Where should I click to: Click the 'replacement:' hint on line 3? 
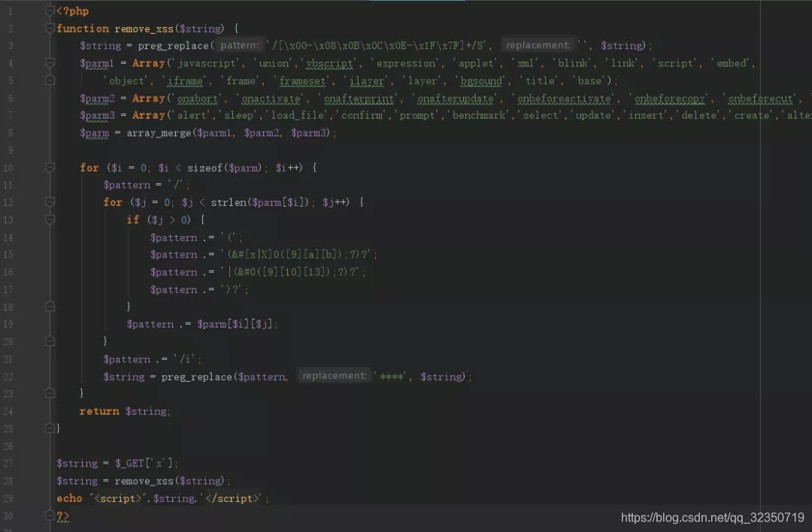pos(538,45)
